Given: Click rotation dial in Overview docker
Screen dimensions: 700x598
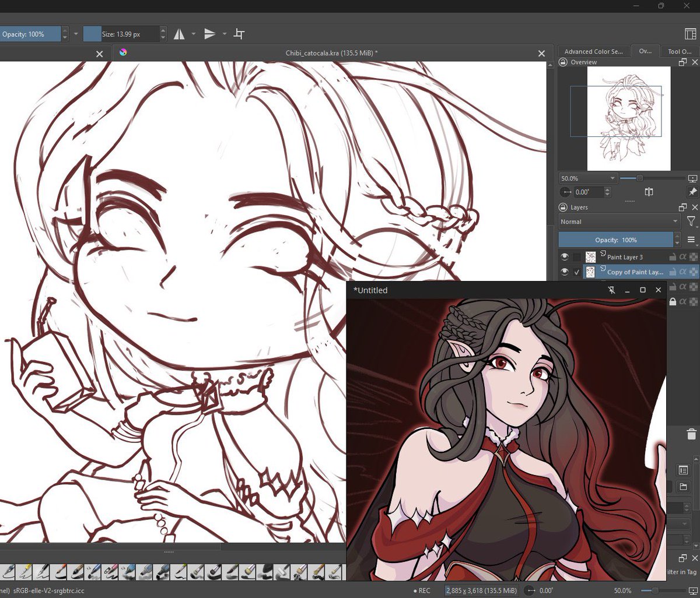Looking at the screenshot, I should 565,192.
